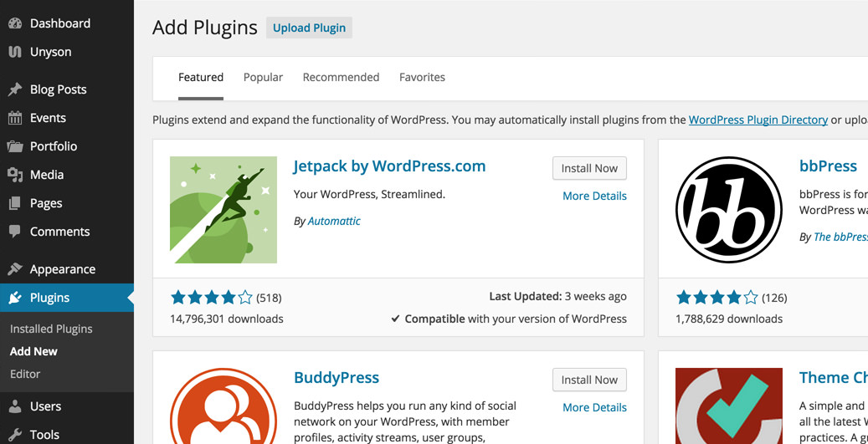868x444 pixels.
Task: Click the Portfolio folder icon
Action: coord(15,146)
